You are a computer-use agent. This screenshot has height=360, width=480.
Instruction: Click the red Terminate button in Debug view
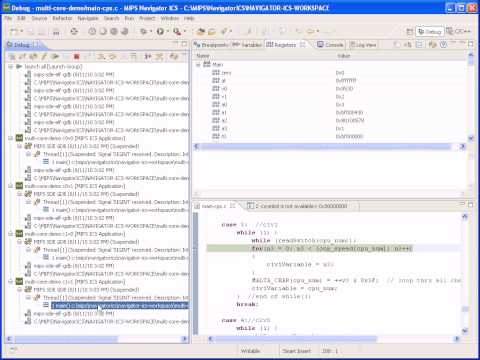tap(76, 57)
